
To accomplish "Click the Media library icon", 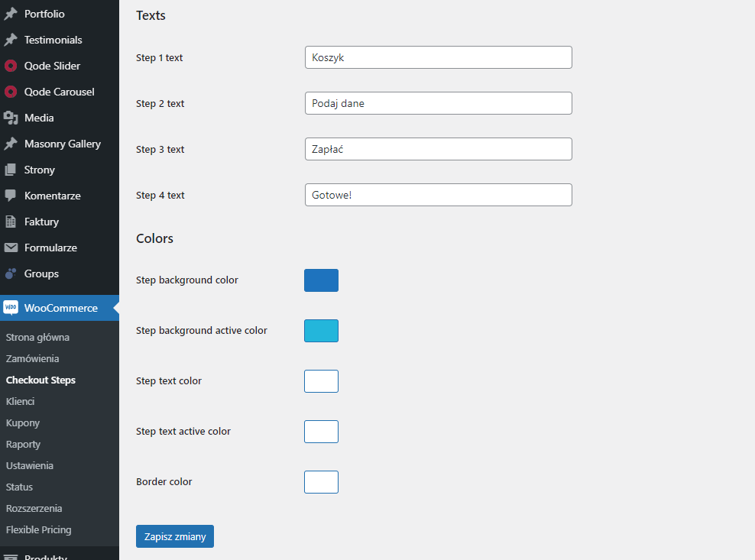I will (x=11, y=118).
